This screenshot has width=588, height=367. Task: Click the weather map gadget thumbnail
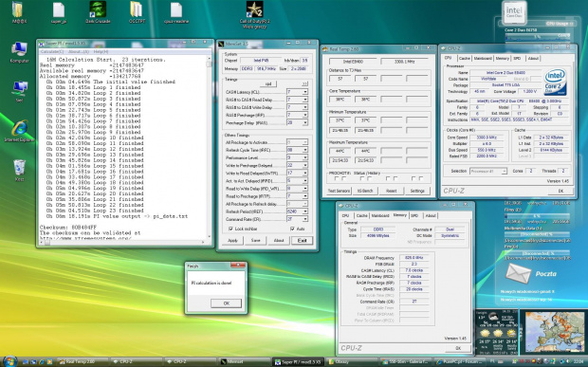[555, 332]
